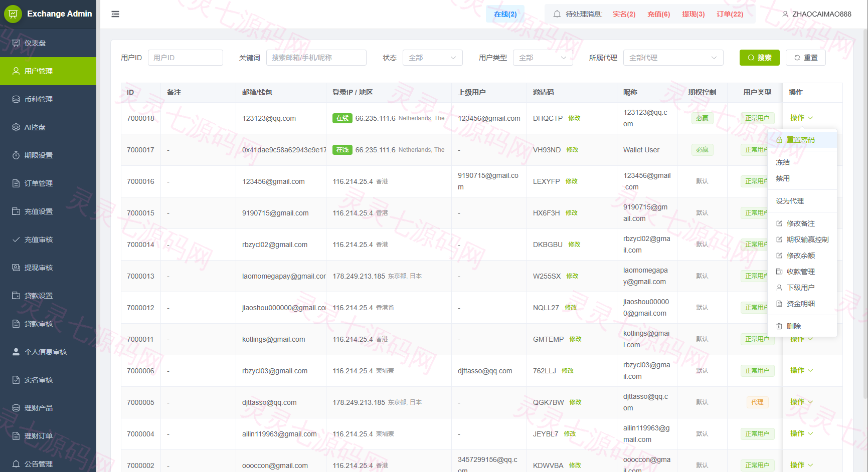Open pending 实名(2) notifications link
The height and width of the screenshot is (472, 868).
click(x=624, y=14)
